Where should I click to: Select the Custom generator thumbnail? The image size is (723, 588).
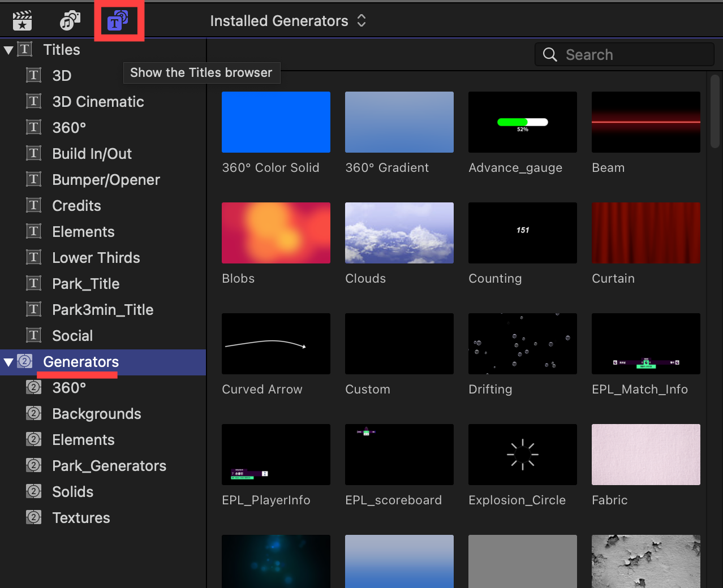pos(399,344)
